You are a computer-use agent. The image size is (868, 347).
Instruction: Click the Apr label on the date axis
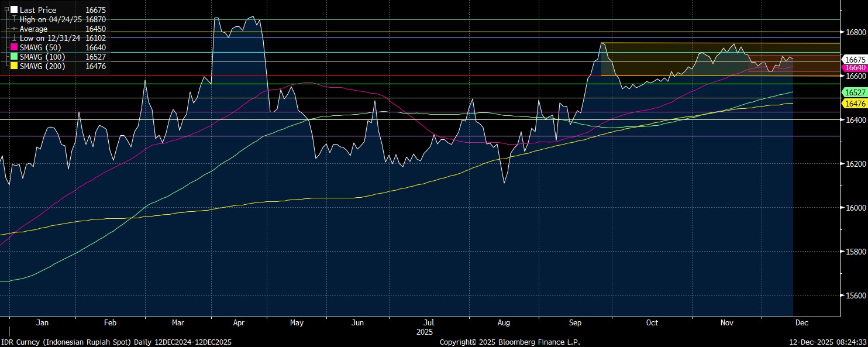click(x=239, y=322)
